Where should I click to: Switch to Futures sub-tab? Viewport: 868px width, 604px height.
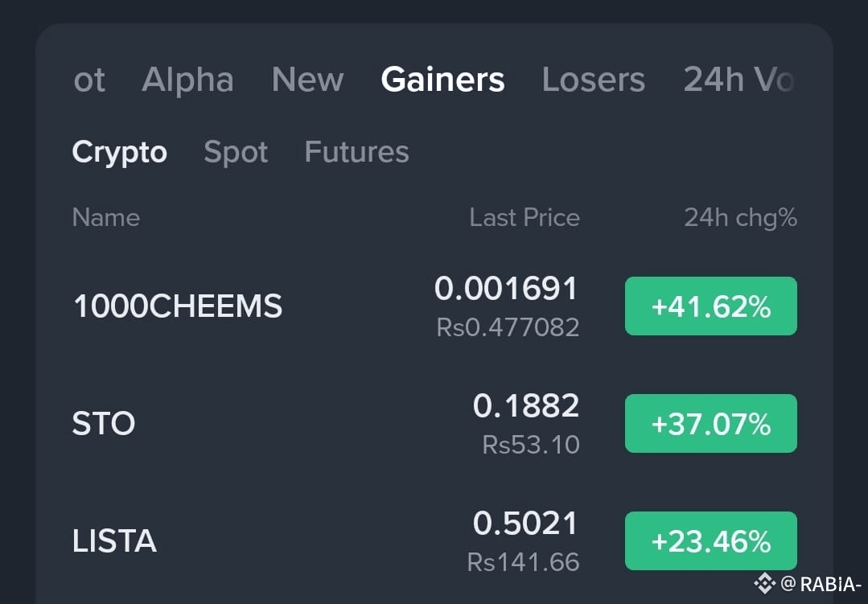click(357, 152)
